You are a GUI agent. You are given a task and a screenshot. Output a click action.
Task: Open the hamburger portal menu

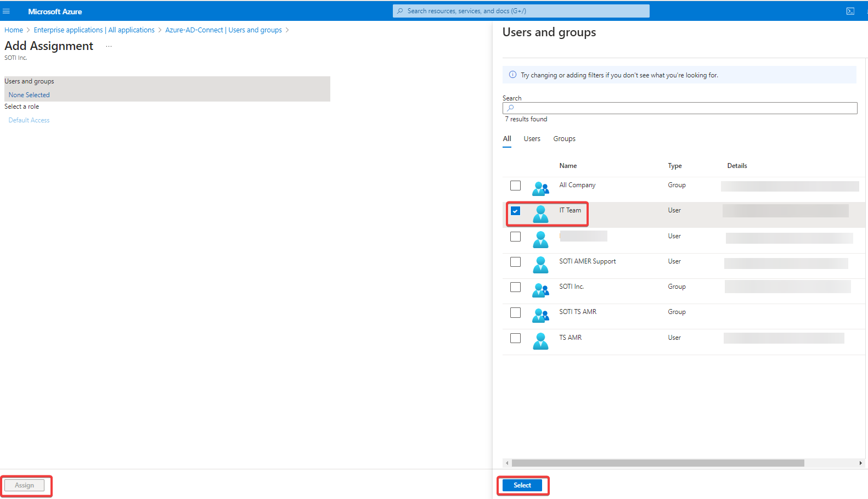point(7,11)
